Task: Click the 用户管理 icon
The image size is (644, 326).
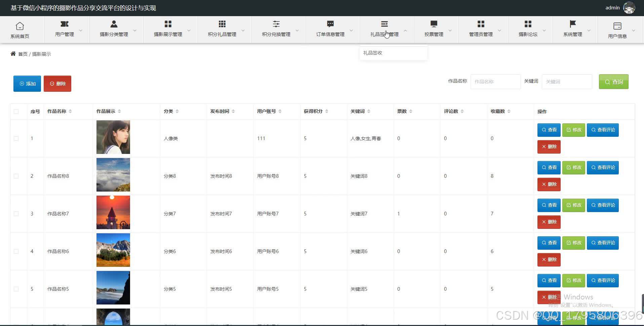Action: 65,24
